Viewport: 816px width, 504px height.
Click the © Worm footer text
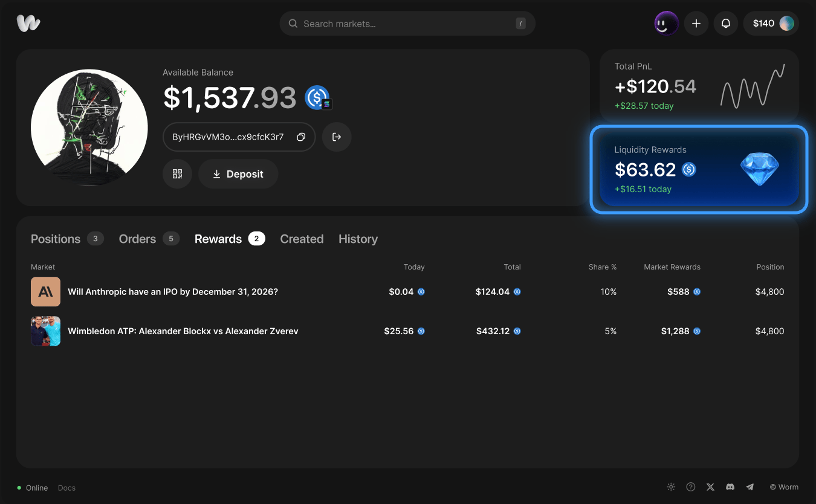[x=784, y=487]
